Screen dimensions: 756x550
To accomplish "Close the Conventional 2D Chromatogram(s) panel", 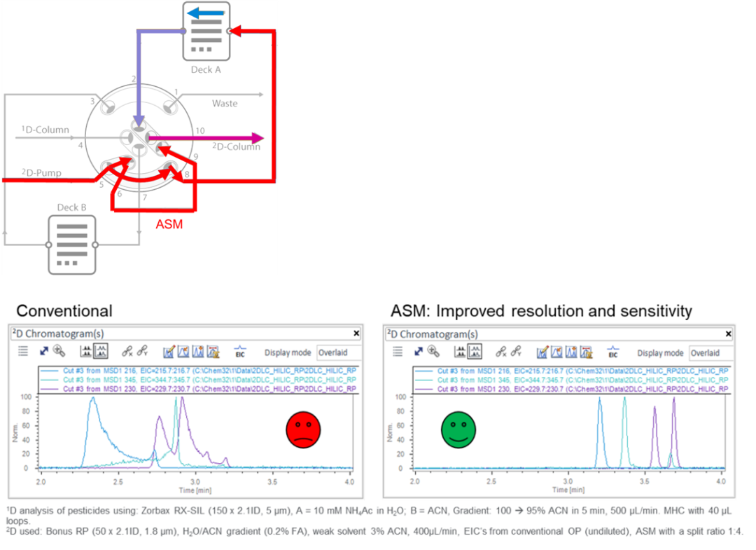I will 356,333.
